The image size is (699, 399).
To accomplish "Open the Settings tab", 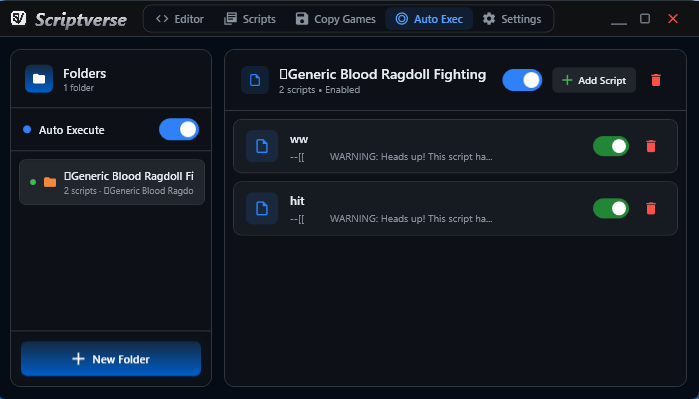I will 512,19.
